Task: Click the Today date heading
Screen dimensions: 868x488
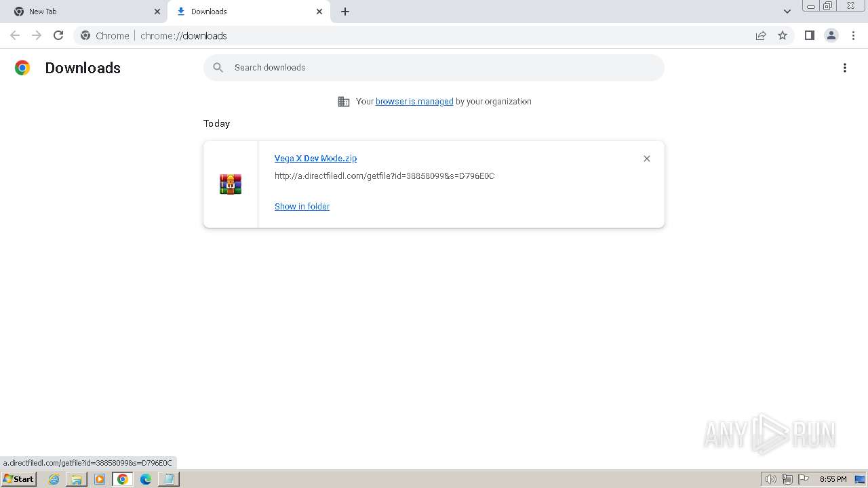Action: (x=216, y=123)
